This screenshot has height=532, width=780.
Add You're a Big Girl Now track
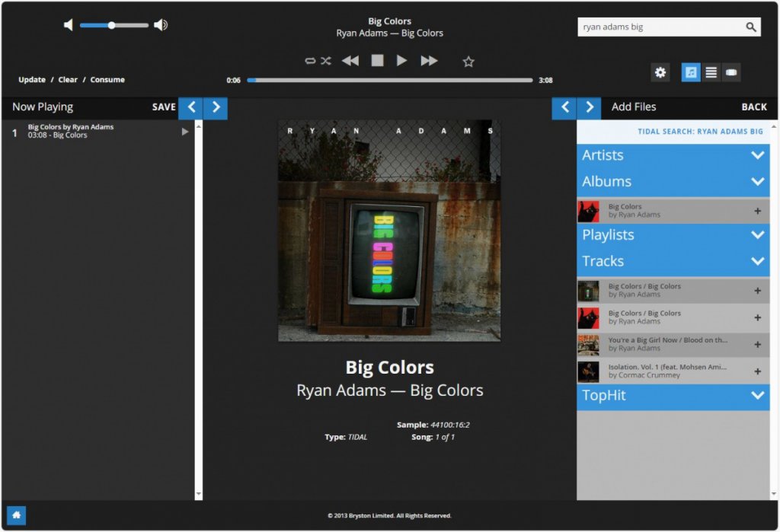[x=757, y=345]
